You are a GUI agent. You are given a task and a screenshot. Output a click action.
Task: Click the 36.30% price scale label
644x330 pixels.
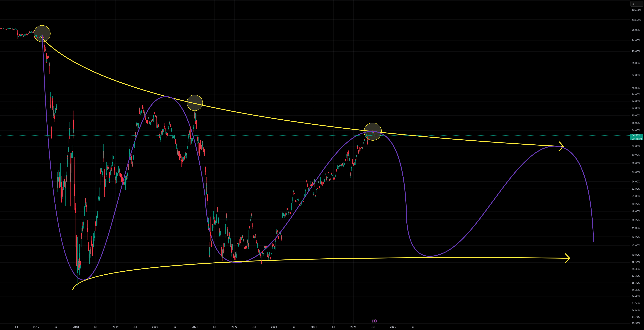click(x=635, y=283)
